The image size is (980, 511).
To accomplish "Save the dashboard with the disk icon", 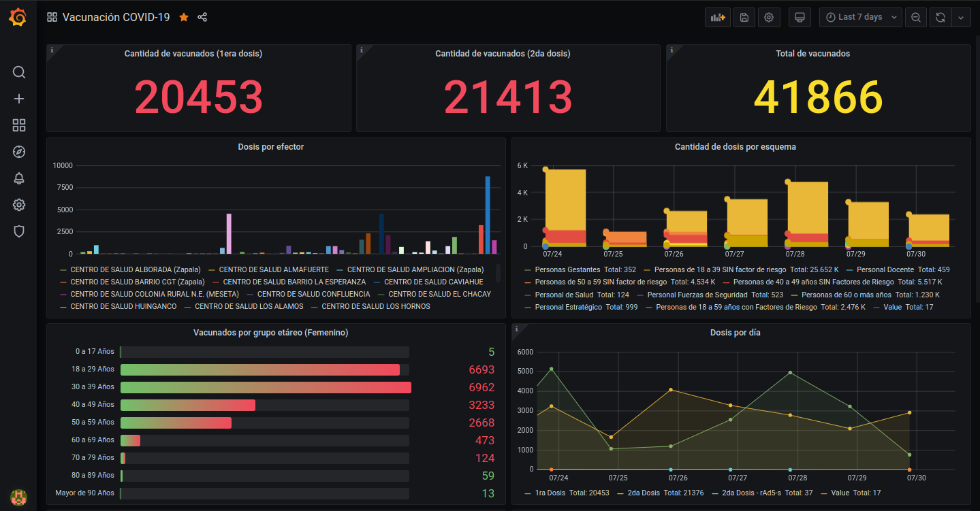I will pyautogui.click(x=744, y=17).
